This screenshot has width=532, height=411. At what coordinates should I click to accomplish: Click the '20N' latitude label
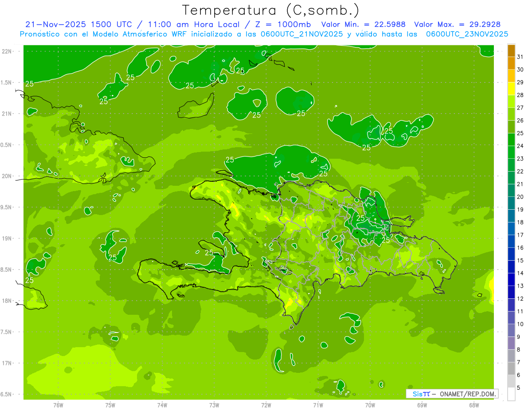(7, 176)
